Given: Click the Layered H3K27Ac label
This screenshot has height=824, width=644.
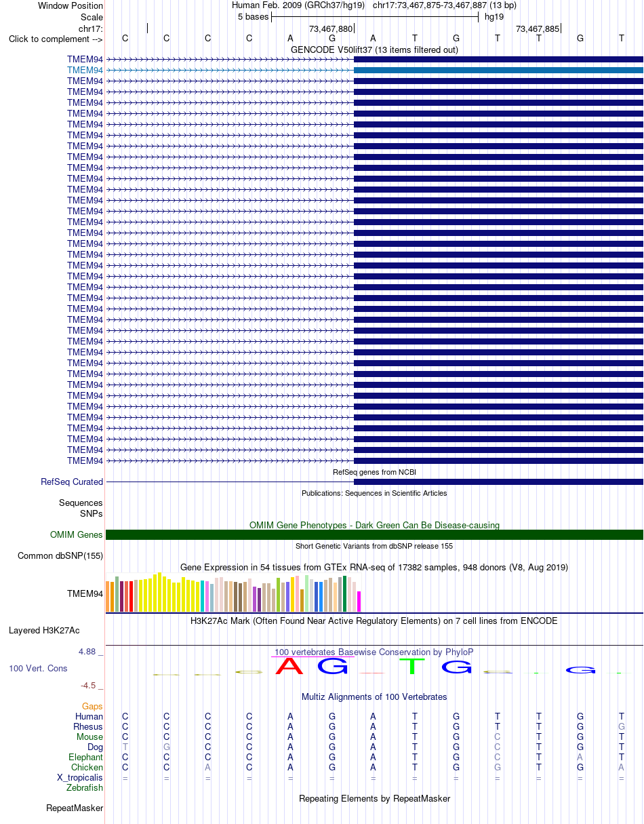Looking at the screenshot, I should (x=44, y=630).
